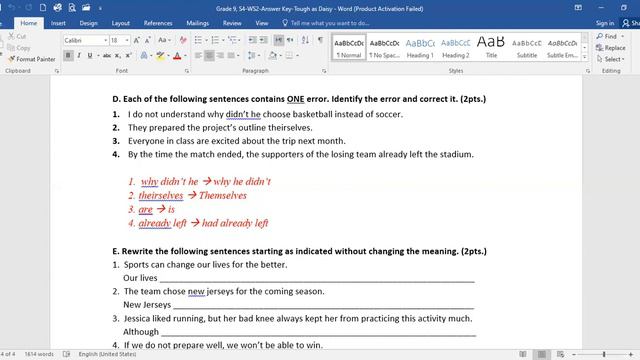Click the Numbering list icon

click(217, 40)
